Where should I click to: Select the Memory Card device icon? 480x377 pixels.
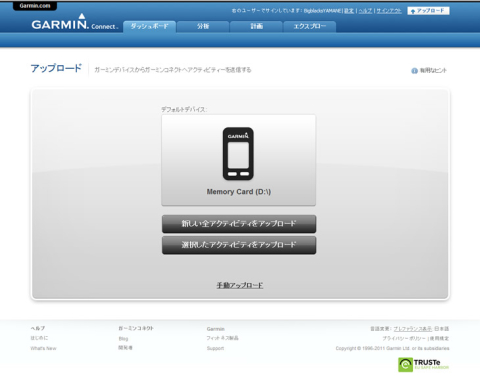[x=238, y=154]
